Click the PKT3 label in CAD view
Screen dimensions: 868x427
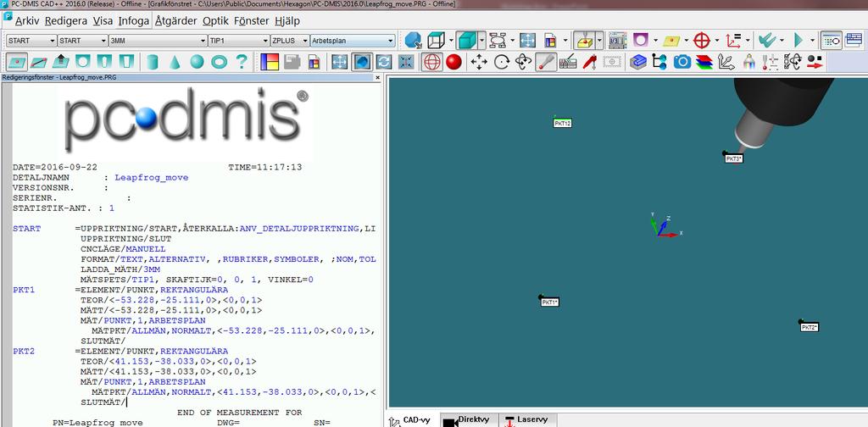733,158
